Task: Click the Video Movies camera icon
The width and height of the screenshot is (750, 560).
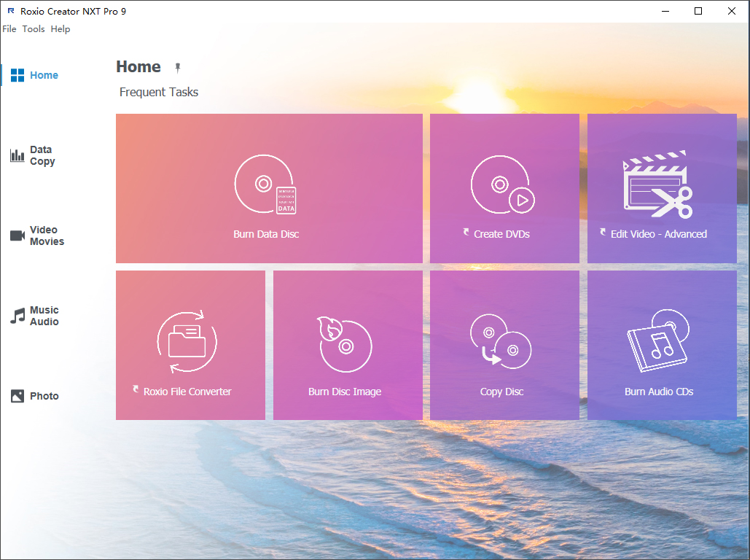Action: point(17,236)
